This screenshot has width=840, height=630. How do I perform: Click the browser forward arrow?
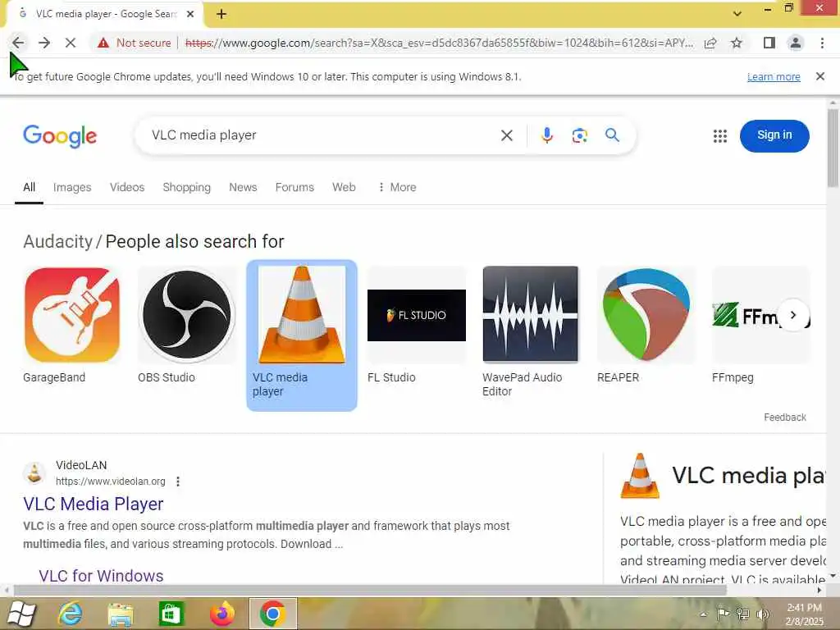coord(44,43)
